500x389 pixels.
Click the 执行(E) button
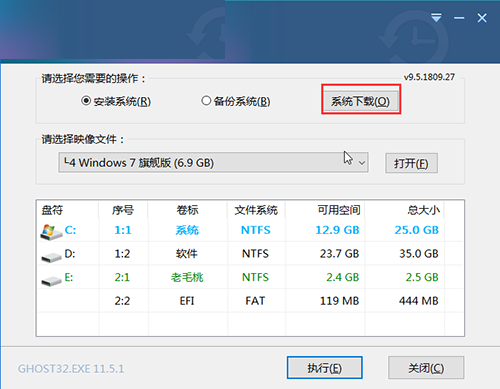pos(325,368)
